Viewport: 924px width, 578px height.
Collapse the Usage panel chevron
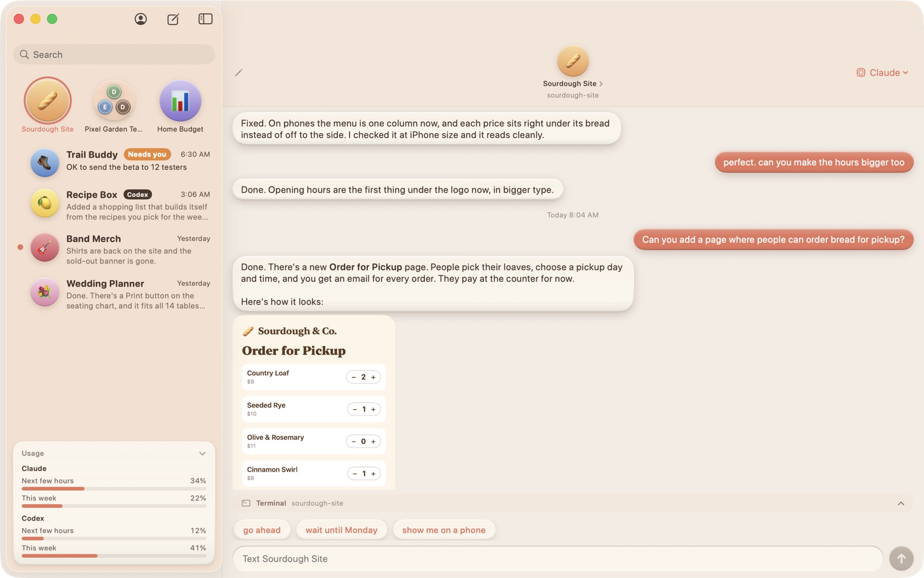tap(202, 454)
